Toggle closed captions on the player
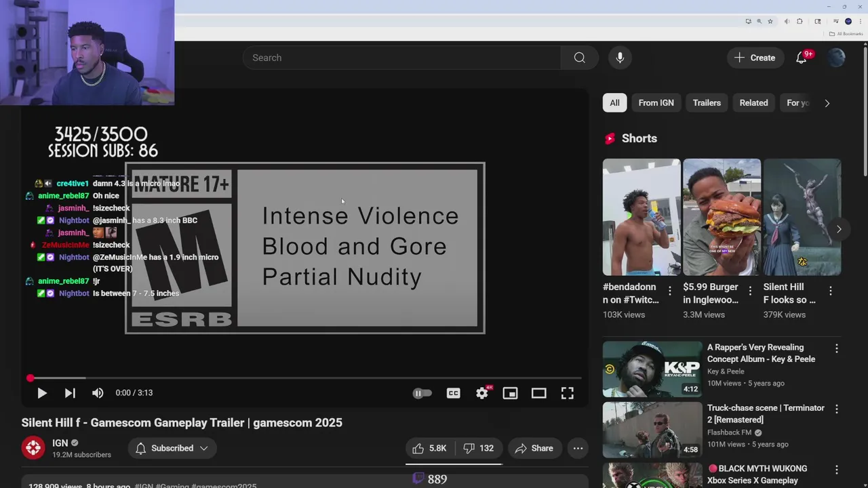 coord(453,392)
